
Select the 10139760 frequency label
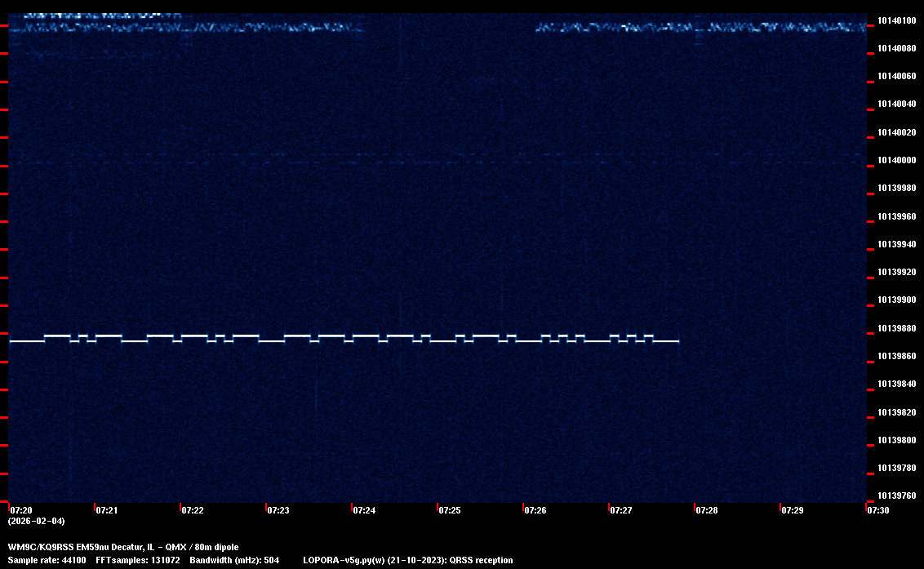(x=895, y=496)
